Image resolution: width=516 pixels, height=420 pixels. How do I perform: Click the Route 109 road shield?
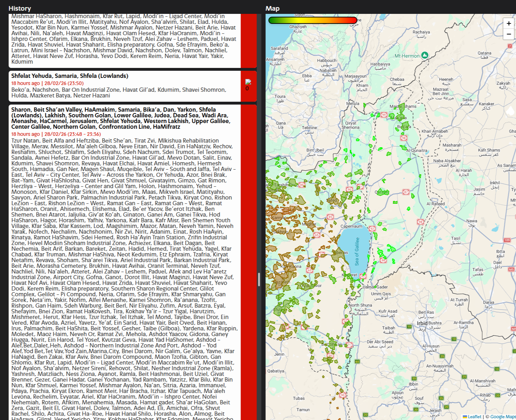[507, 240]
